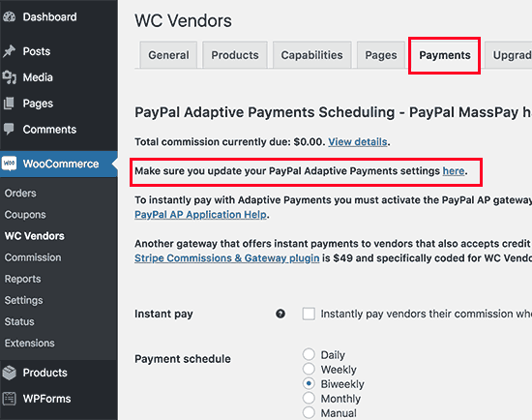Click the WPForms form icon

(9, 399)
